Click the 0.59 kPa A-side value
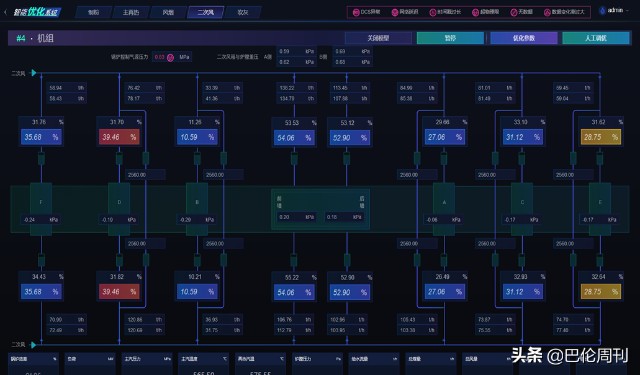The height and width of the screenshot is (375, 640). [296, 51]
